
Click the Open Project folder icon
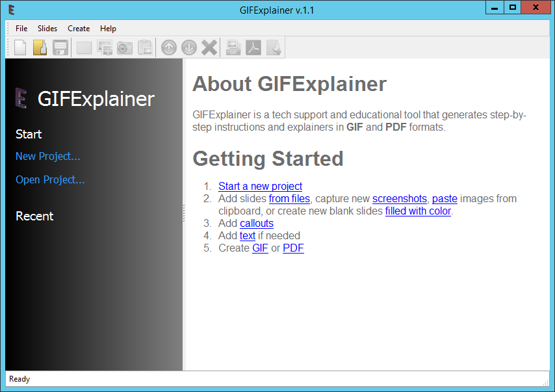point(40,47)
